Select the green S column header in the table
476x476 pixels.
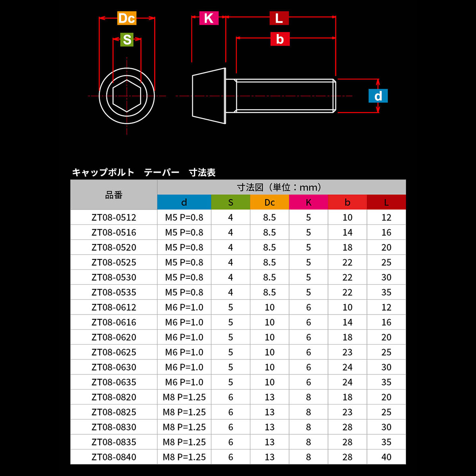tap(230, 202)
